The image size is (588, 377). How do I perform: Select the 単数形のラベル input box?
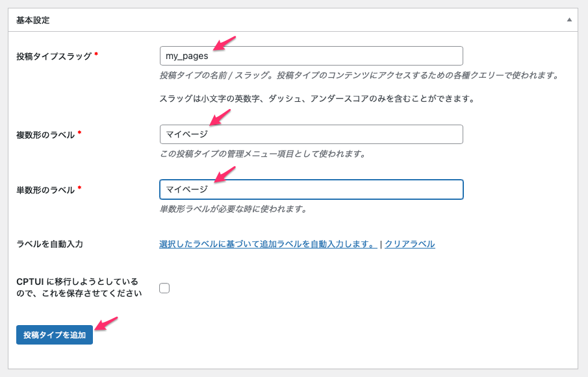pos(311,189)
